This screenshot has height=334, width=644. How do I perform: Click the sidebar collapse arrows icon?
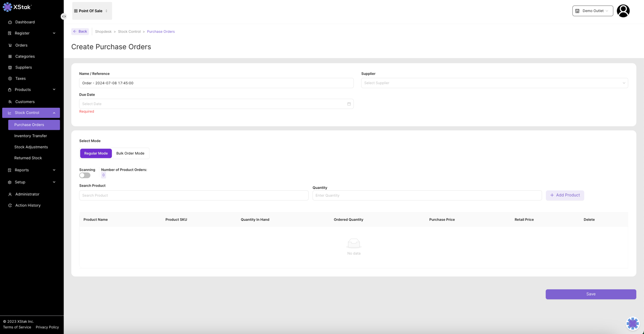pyautogui.click(x=64, y=17)
